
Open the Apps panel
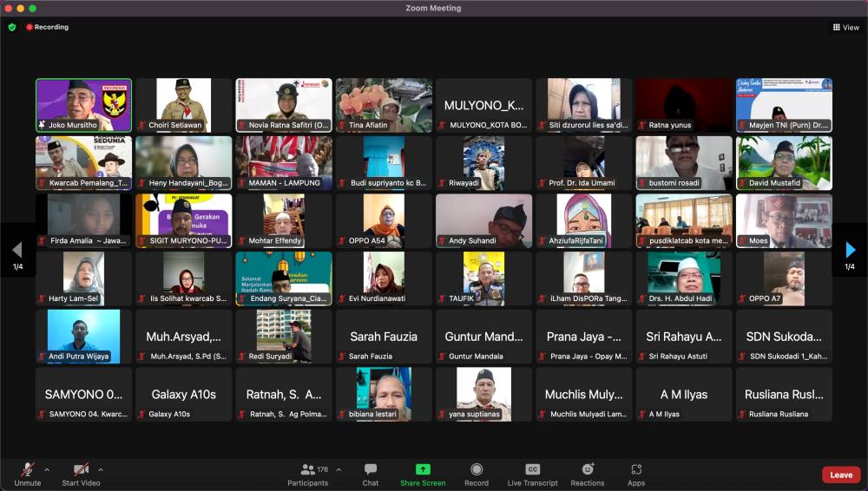(x=636, y=469)
